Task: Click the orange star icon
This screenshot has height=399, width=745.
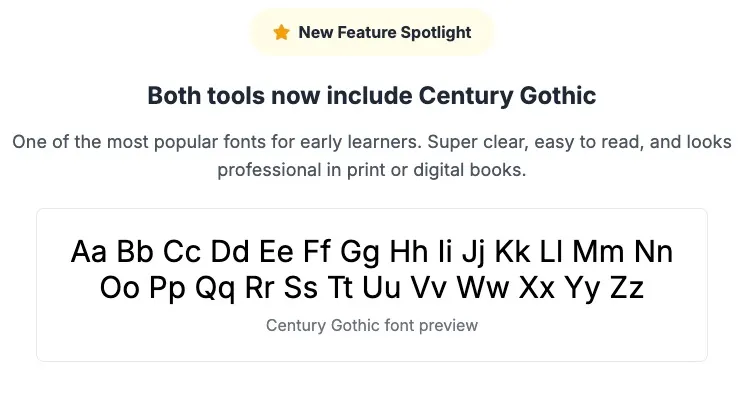Action: pos(281,33)
